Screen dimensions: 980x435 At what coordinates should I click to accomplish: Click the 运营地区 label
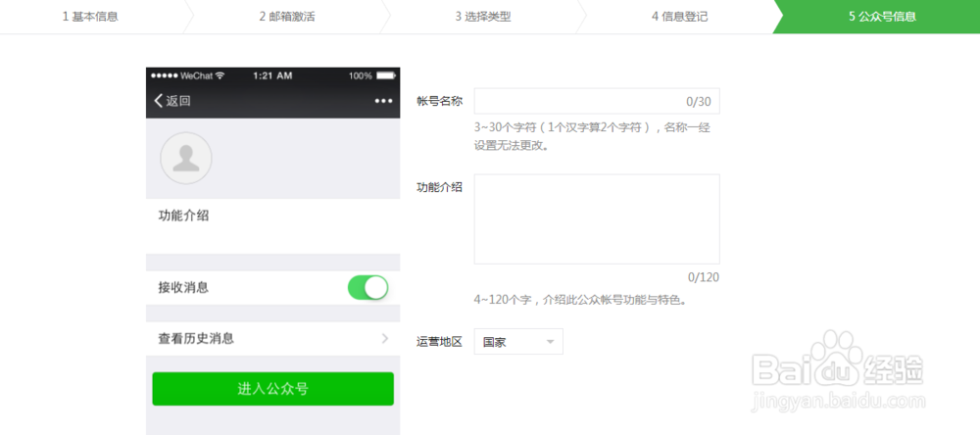pyautogui.click(x=439, y=341)
